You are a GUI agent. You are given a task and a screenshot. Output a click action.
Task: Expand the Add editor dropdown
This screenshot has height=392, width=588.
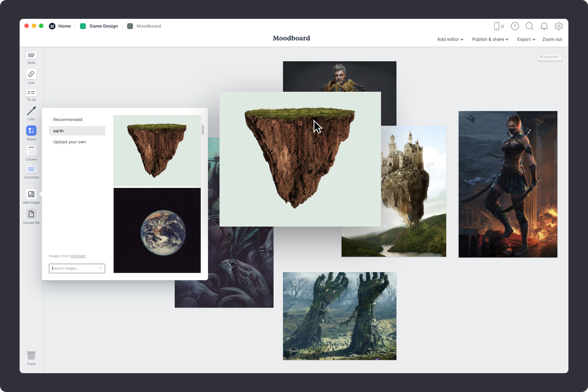coord(450,39)
